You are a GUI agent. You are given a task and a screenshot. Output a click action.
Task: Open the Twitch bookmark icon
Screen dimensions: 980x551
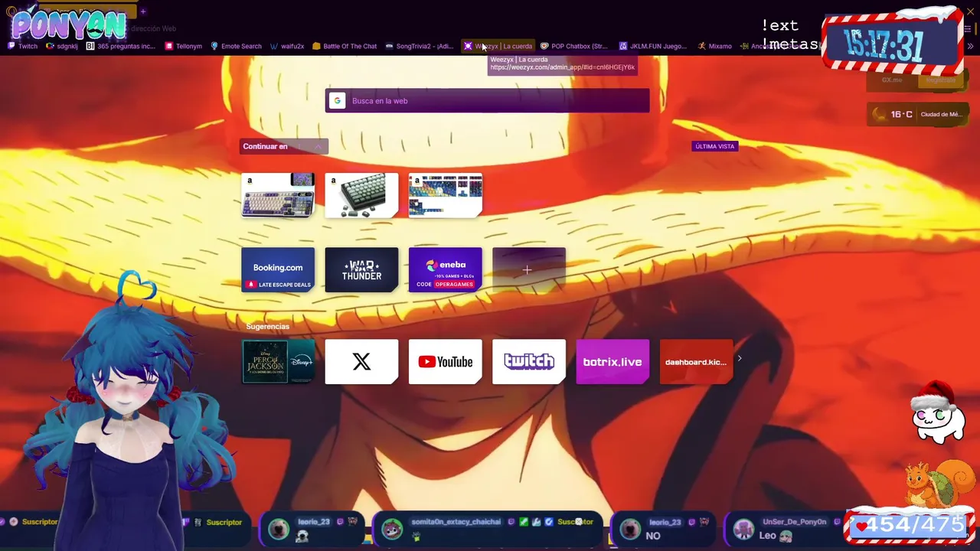[11, 46]
